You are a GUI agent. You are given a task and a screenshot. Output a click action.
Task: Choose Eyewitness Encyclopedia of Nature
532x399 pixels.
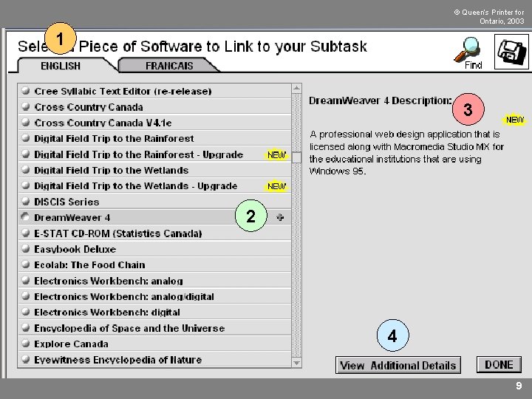tap(154, 360)
